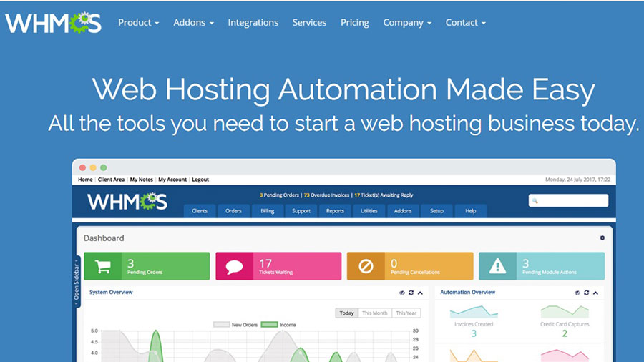Click the warning triangle Module Actions icon

(497, 266)
